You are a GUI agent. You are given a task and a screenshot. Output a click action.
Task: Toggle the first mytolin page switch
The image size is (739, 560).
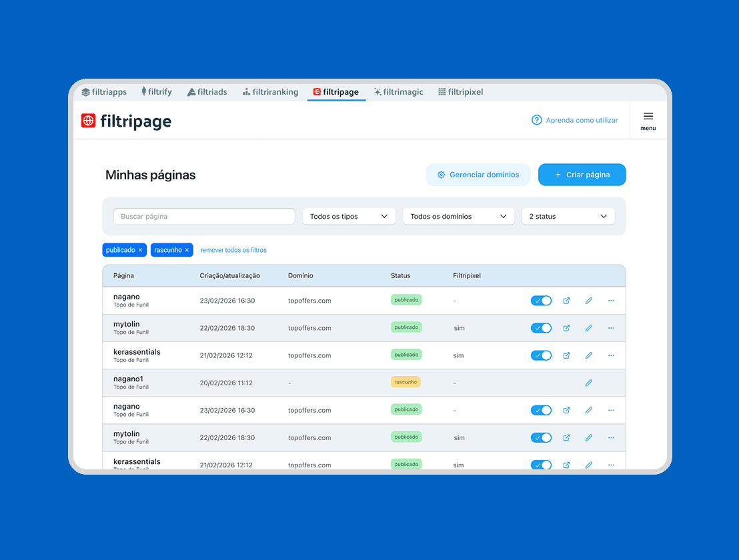click(541, 328)
